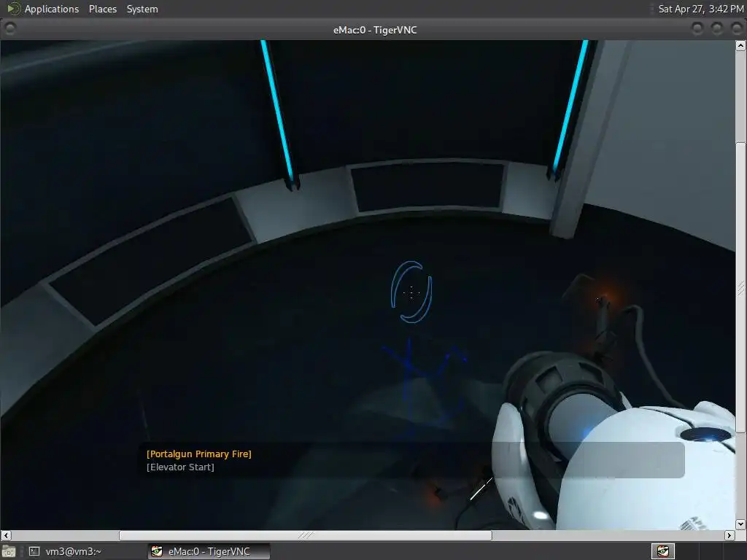This screenshot has width=747, height=560.
Task: Click the show desktop icon in bottom panel
Action: (x=9, y=551)
